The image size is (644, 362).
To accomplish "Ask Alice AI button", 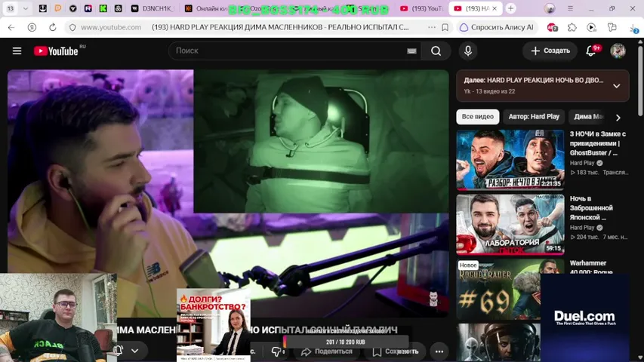I will (x=496, y=27).
